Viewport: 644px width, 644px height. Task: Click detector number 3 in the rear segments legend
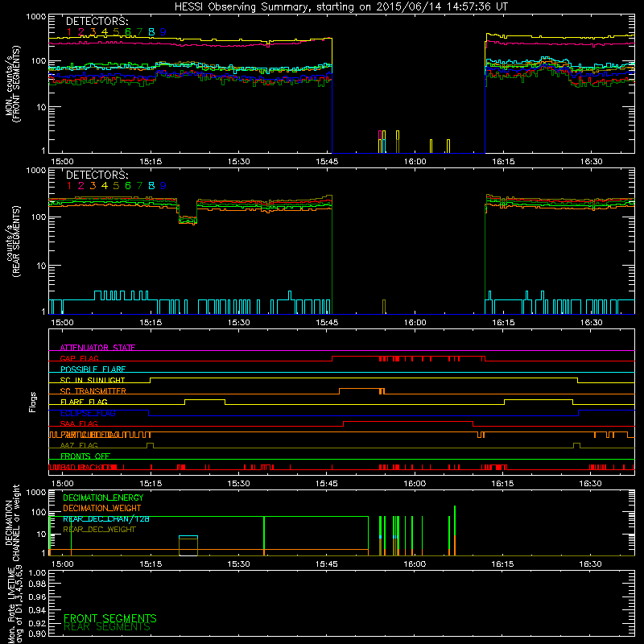pyautogui.click(x=93, y=186)
